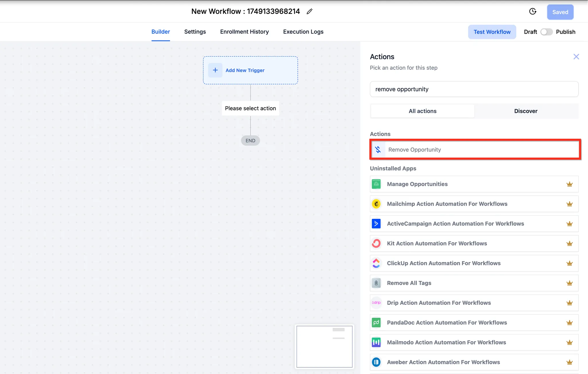Switch to the Discover tab
This screenshot has width=588, height=374.
(x=526, y=111)
